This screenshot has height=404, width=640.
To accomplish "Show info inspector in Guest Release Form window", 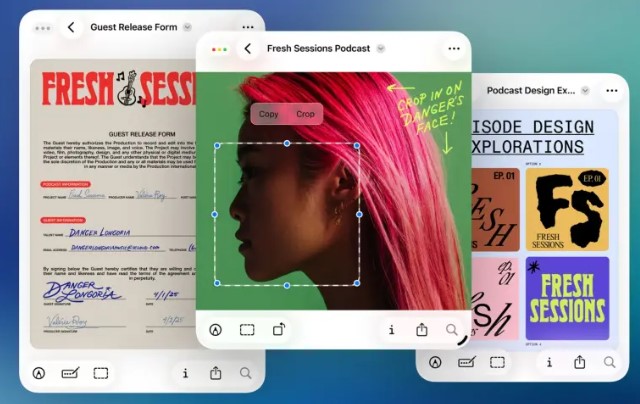I will pos(185,373).
